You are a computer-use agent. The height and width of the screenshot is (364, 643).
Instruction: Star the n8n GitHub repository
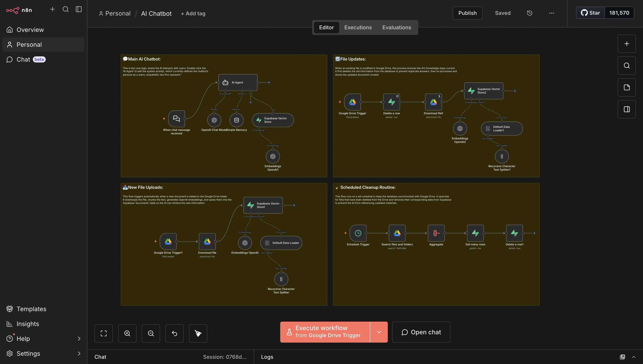[590, 12]
